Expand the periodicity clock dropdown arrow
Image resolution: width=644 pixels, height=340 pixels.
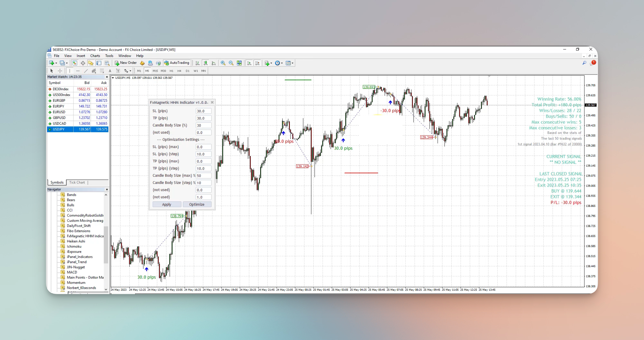[282, 63]
